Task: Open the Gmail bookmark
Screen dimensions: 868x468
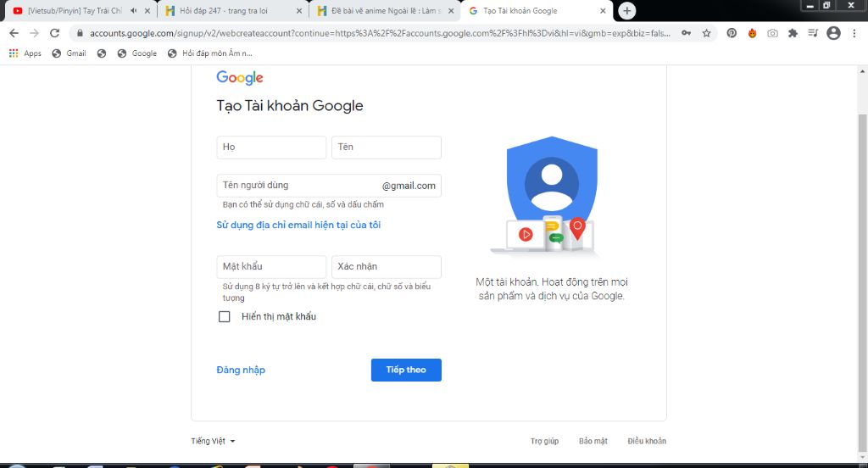Action: click(69, 53)
